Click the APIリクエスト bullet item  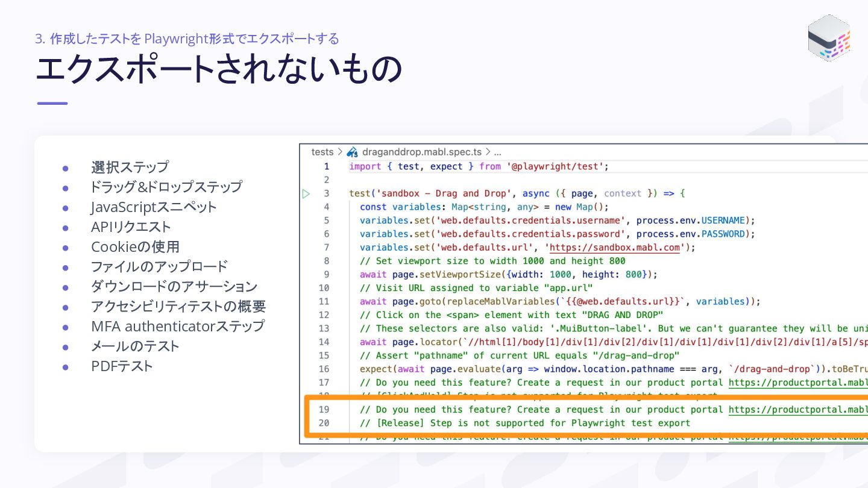tap(131, 227)
